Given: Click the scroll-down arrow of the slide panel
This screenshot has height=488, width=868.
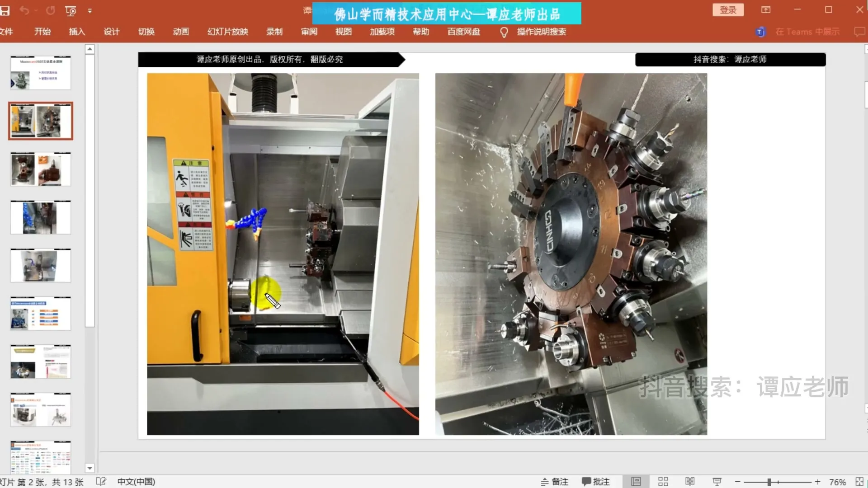Looking at the screenshot, I should pyautogui.click(x=90, y=468).
